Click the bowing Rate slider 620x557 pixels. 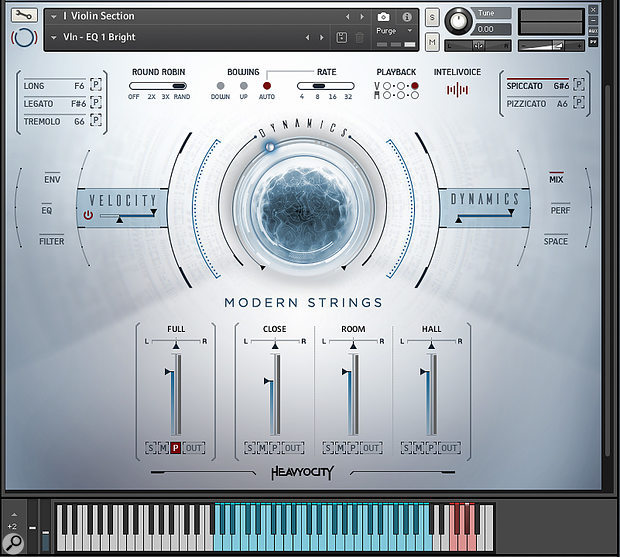tap(325, 86)
